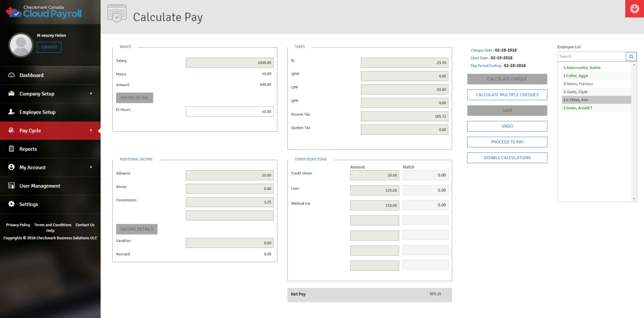Select Green, Arnold T in list

pos(580,108)
